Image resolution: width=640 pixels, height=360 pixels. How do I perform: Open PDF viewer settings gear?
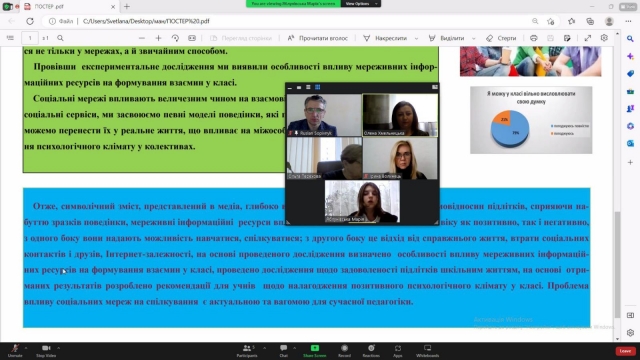[604, 38]
